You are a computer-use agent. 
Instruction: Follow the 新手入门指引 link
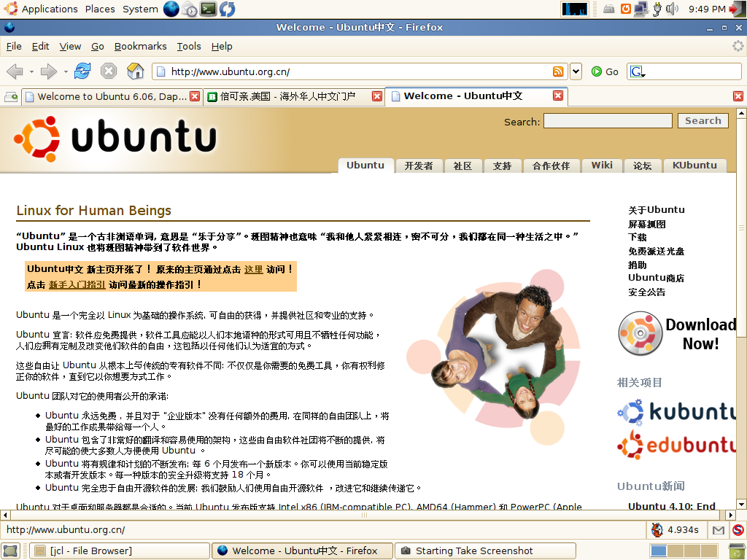point(77,285)
